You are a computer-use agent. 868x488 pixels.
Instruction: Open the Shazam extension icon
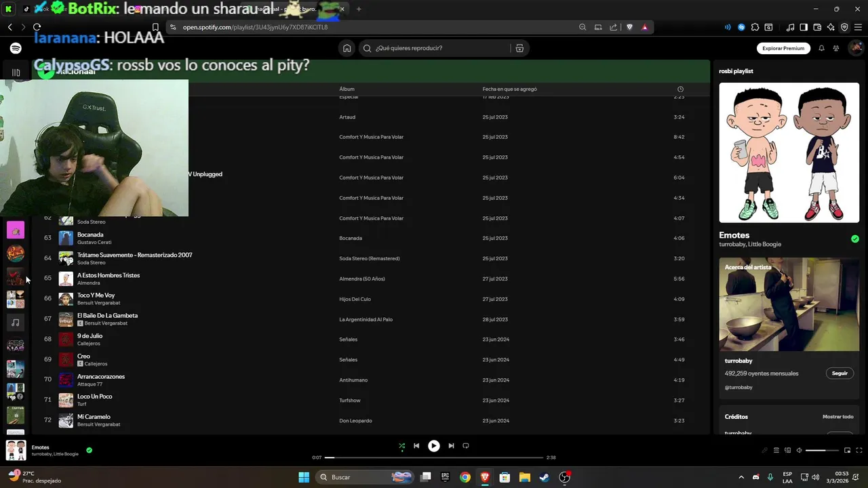(741, 27)
